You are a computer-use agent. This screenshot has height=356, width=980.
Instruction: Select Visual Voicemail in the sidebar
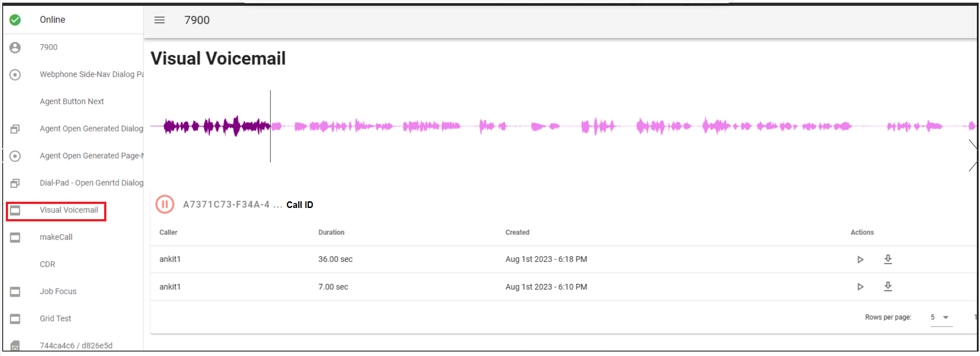(68, 210)
